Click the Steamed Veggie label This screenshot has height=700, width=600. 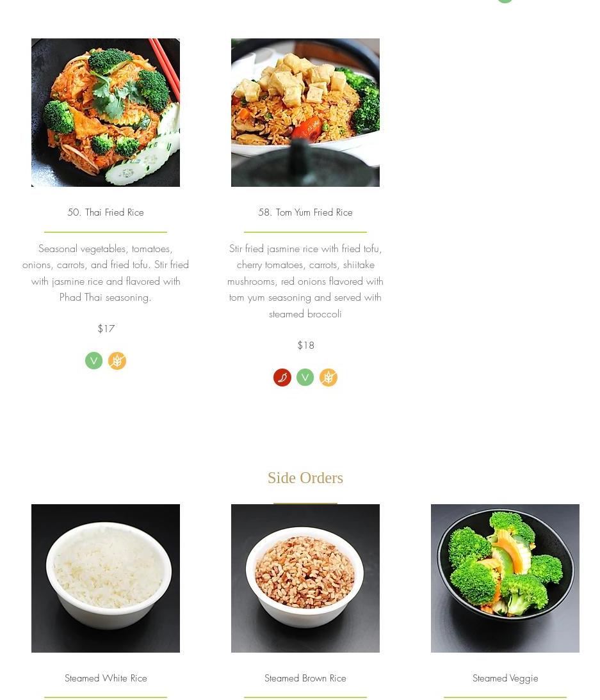(505, 679)
